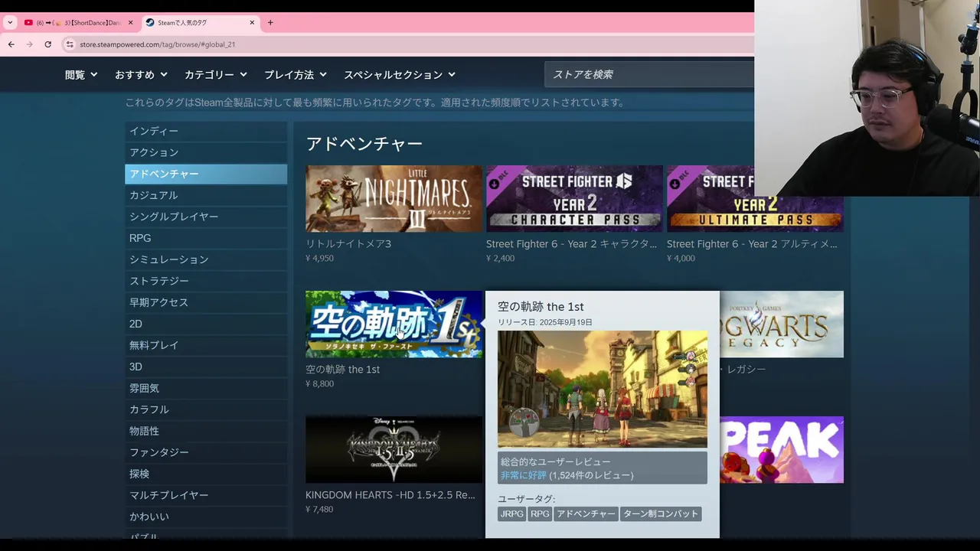
Task: Close the Steam popular tags tab
Action: point(252,23)
